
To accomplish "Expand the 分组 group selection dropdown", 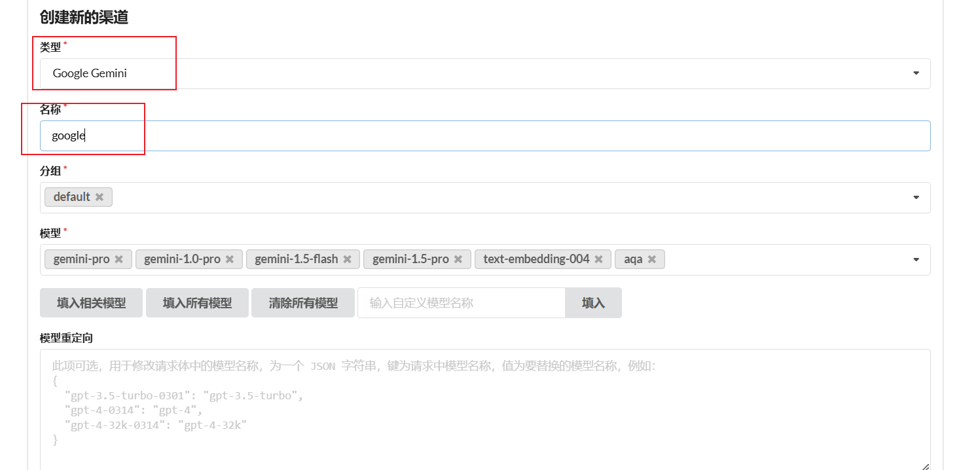I will tap(915, 197).
